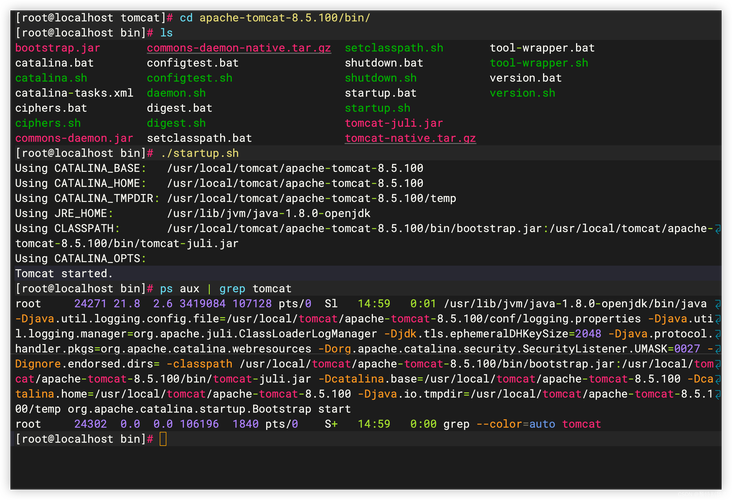The width and height of the screenshot is (732, 500).
Task: Select daemon.sh in the file listing
Action: coord(176,93)
